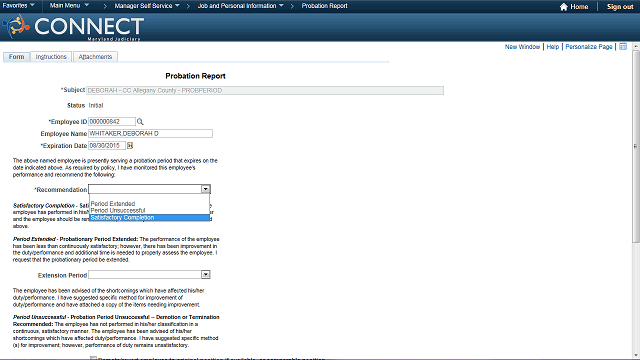Click the CONNECT Maryland Judiciary logo

[73, 27]
